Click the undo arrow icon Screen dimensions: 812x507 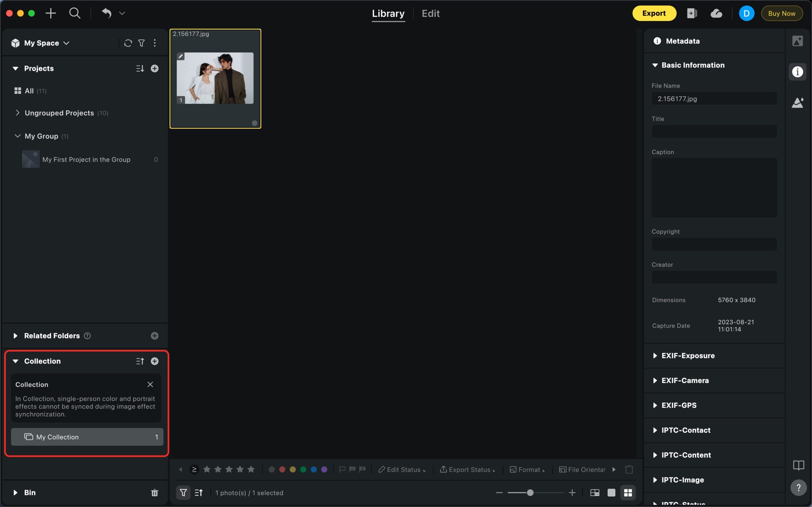pos(107,13)
